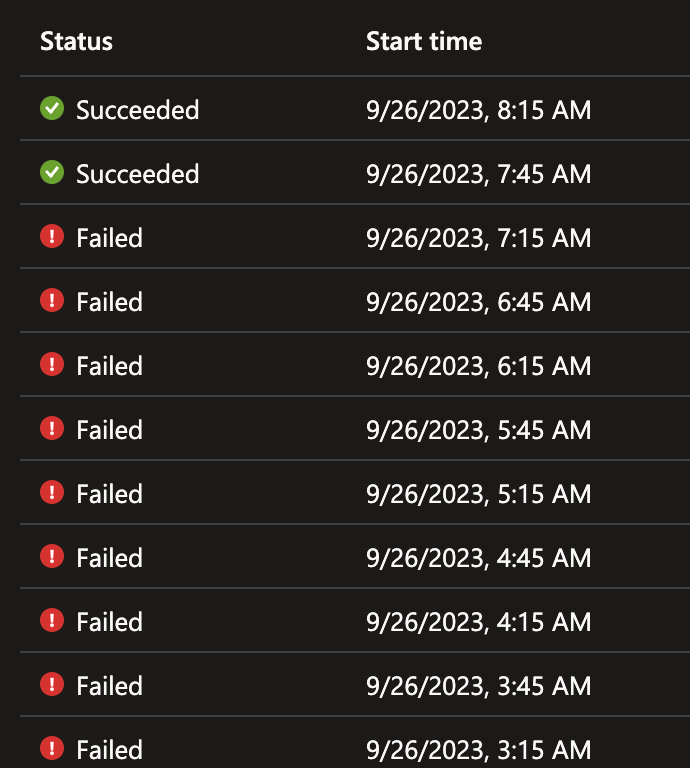Click the red failed icon for 6:15 AM run

(x=52, y=364)
